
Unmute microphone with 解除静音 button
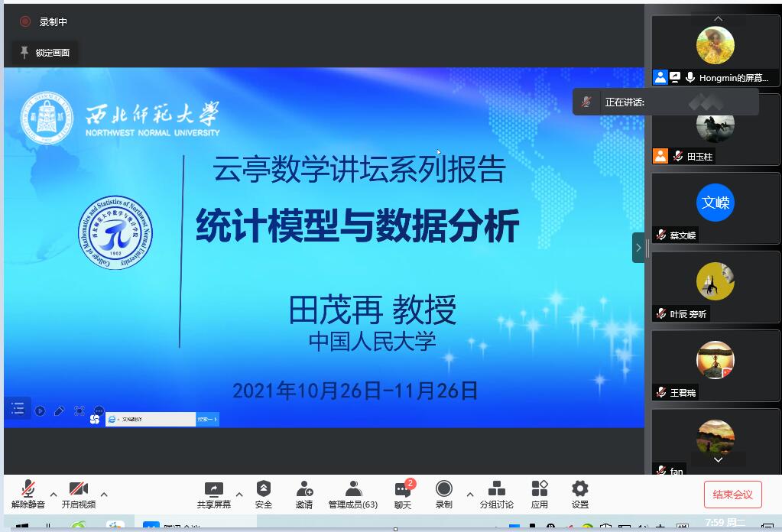(x=28, y=494)
